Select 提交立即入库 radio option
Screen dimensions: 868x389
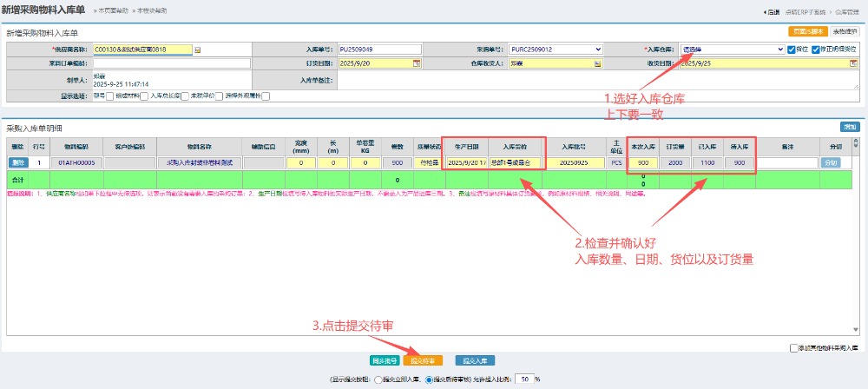pyautogui.click(x=378, y=379)
